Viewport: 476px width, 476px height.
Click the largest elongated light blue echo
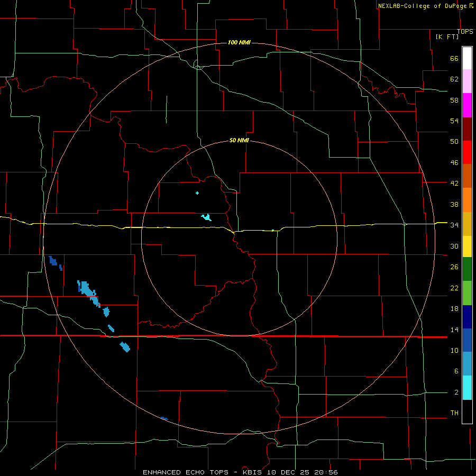tap(89, 293)
